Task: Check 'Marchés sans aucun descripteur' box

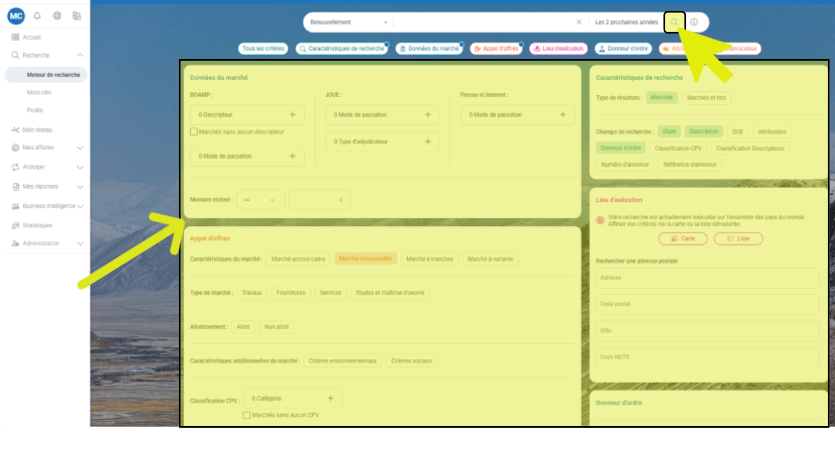Action: [x=194, y=131]
